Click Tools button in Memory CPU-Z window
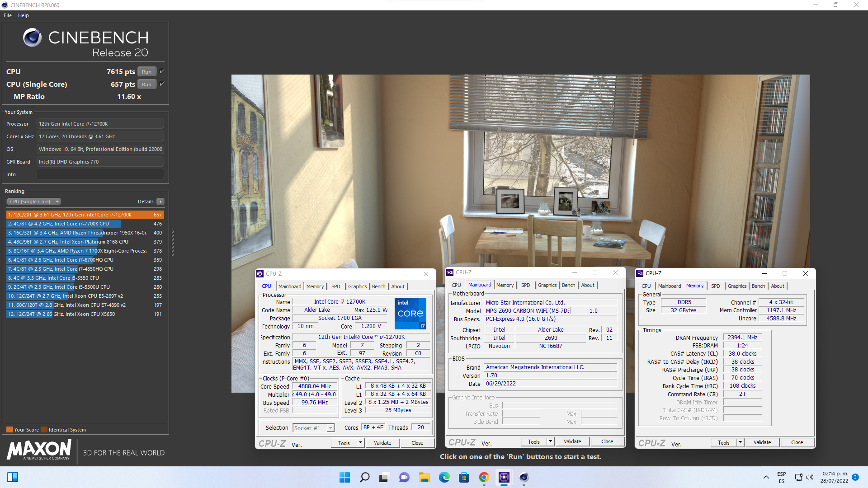The width and height of the screenshot is (868, 488). coord(723,442)
